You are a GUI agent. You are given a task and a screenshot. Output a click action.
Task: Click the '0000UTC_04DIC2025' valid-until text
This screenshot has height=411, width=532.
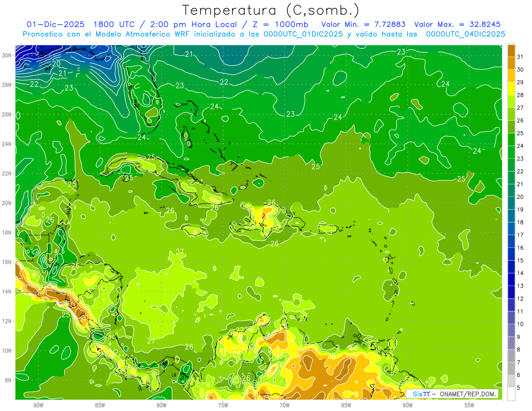(465, 34)
